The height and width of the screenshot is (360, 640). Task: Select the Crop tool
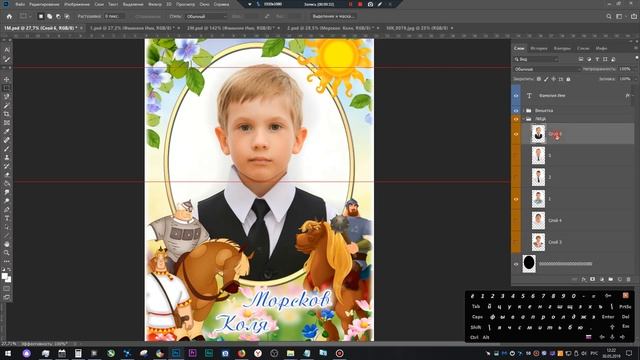click(7, 114)
